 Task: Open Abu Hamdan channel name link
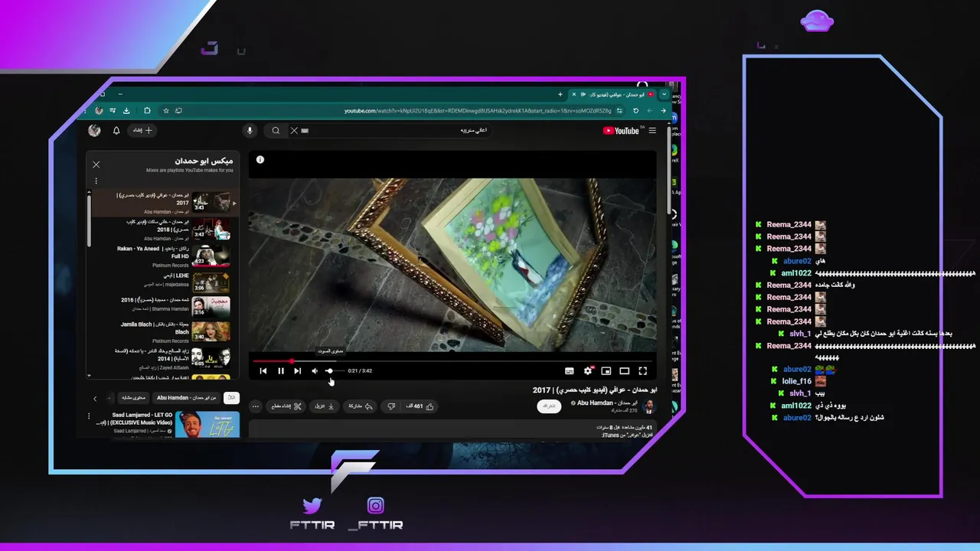[607, 403]
